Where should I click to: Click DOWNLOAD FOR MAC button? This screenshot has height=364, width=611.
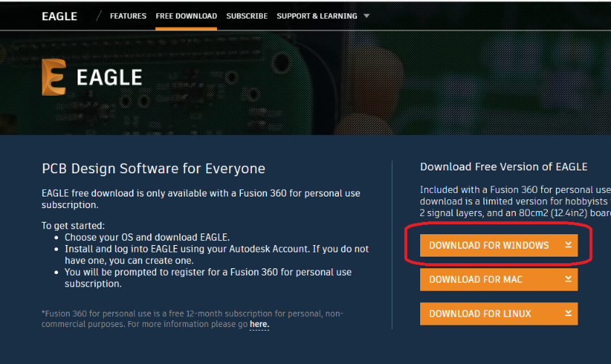coord(499,279)
